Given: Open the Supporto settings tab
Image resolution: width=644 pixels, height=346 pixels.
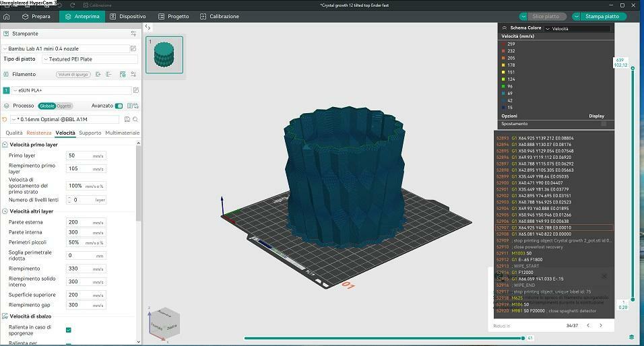Looking at the screenshot, I should point(90,133).
